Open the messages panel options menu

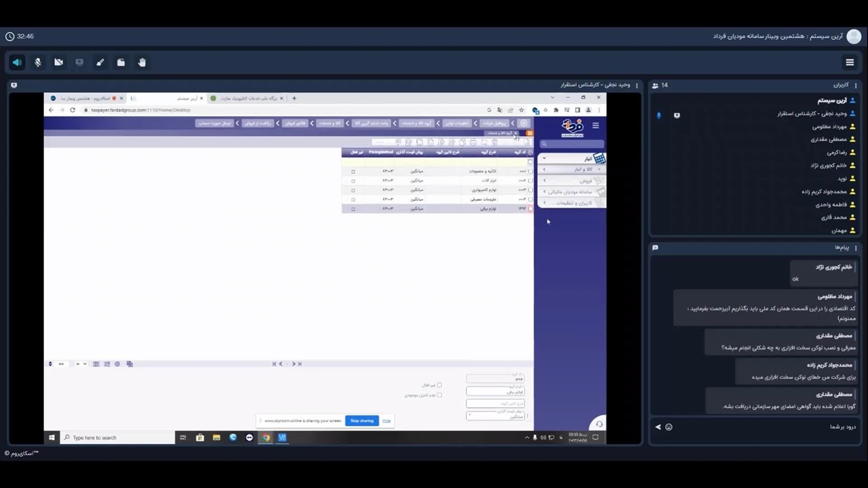click(856, 248)
